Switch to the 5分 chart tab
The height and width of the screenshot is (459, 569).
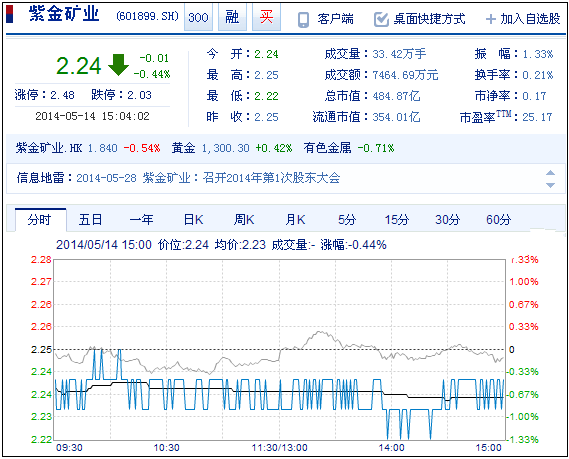pyautogui.click(x=347, y=220)
